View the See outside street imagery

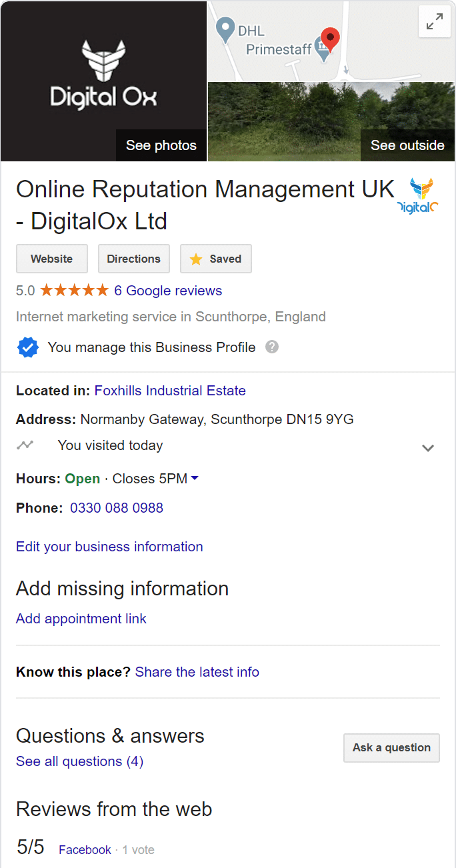(407, 145)
